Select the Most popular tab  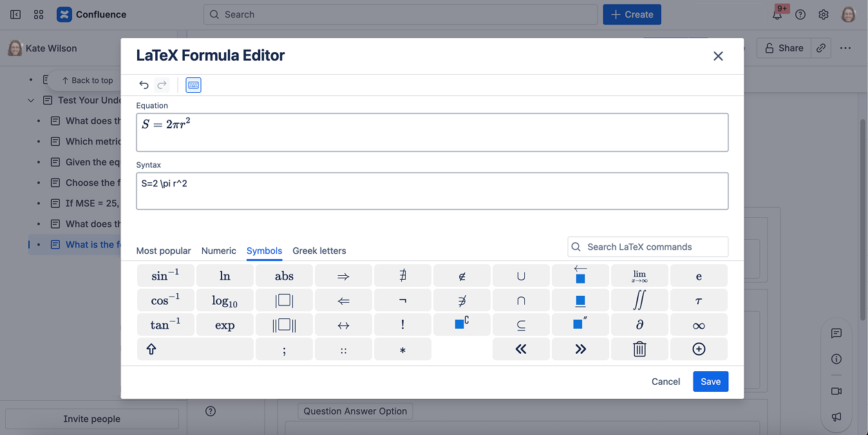click(164, 251)
